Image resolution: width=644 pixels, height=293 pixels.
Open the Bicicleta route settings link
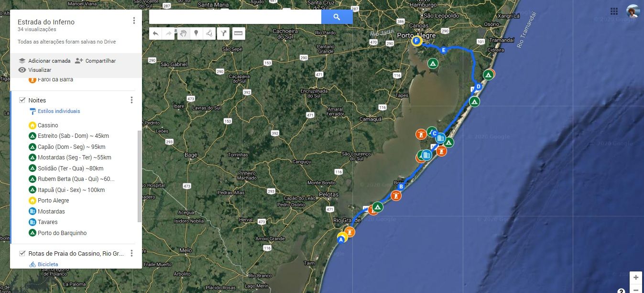[x=47, y=264]
